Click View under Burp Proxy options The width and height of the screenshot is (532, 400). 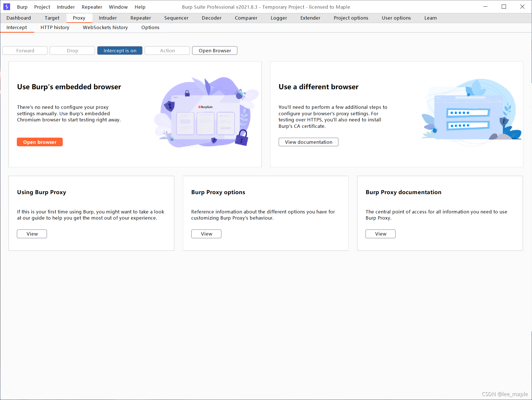206,234
